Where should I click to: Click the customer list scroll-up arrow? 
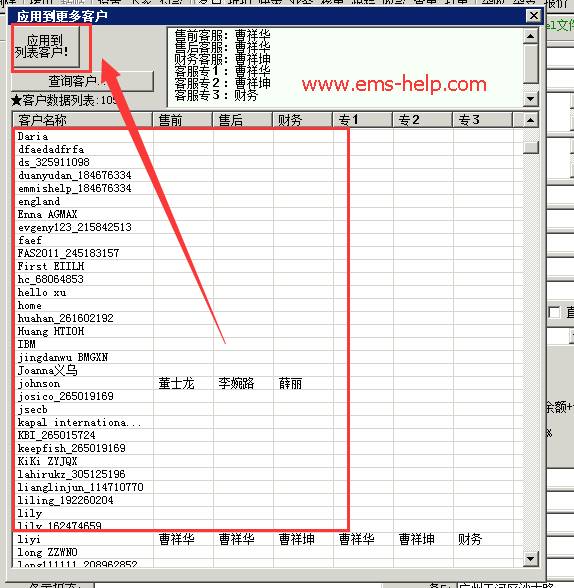click(531, 120)
